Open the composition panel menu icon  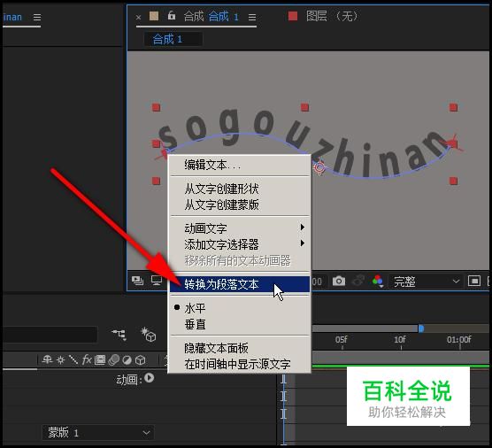pyautogui.click(x=252, y=17)
